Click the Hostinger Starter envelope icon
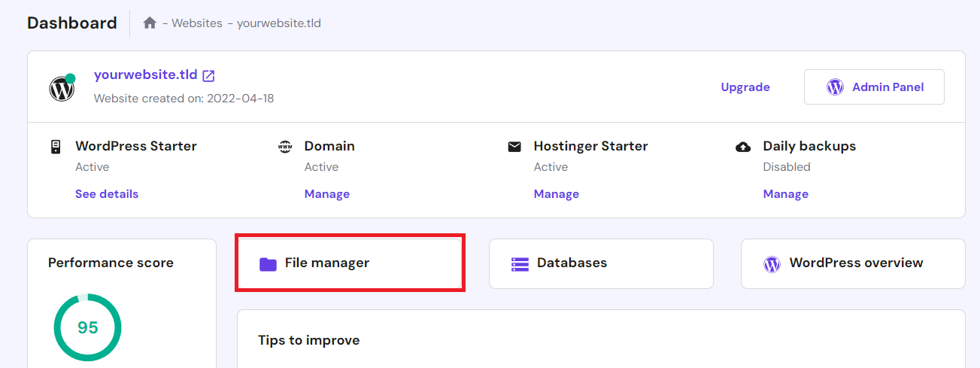 coord(514,147)
